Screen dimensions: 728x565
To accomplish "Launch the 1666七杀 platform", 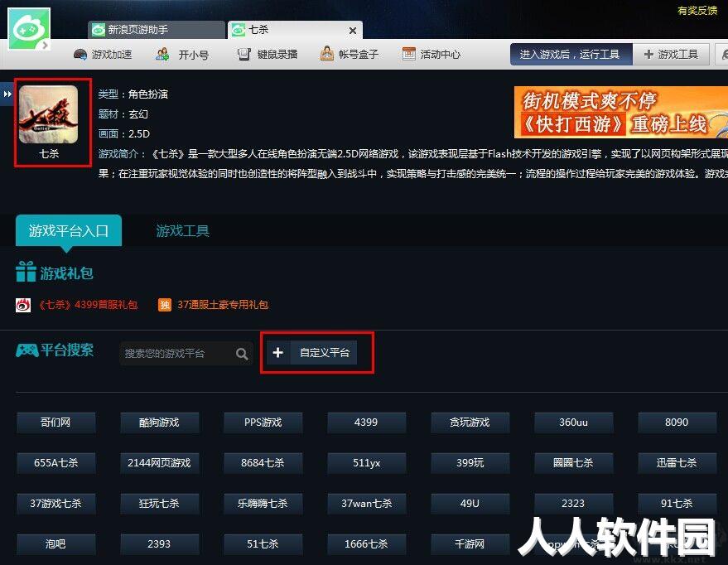I will tap(366, 543).
